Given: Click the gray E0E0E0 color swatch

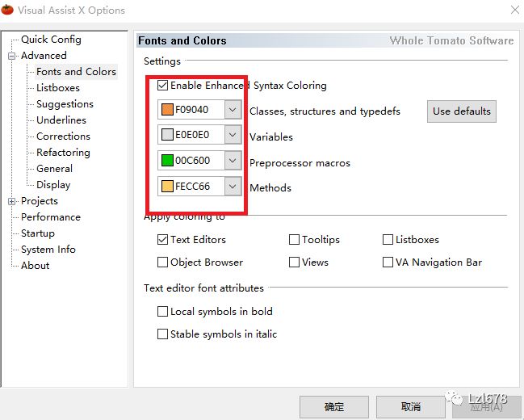Looking at the screenshot, I should 167,135.
